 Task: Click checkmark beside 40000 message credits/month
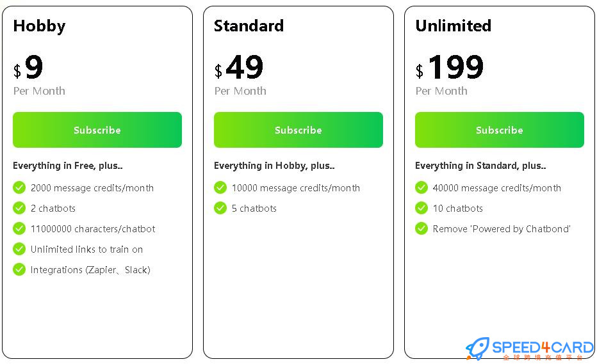click(421, 187)
